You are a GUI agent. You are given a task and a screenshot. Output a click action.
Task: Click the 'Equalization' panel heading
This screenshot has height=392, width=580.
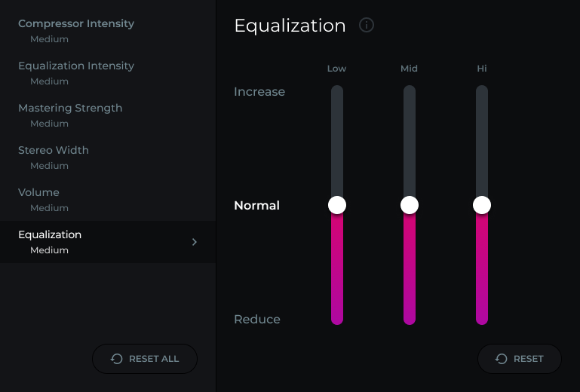point(290,26)
